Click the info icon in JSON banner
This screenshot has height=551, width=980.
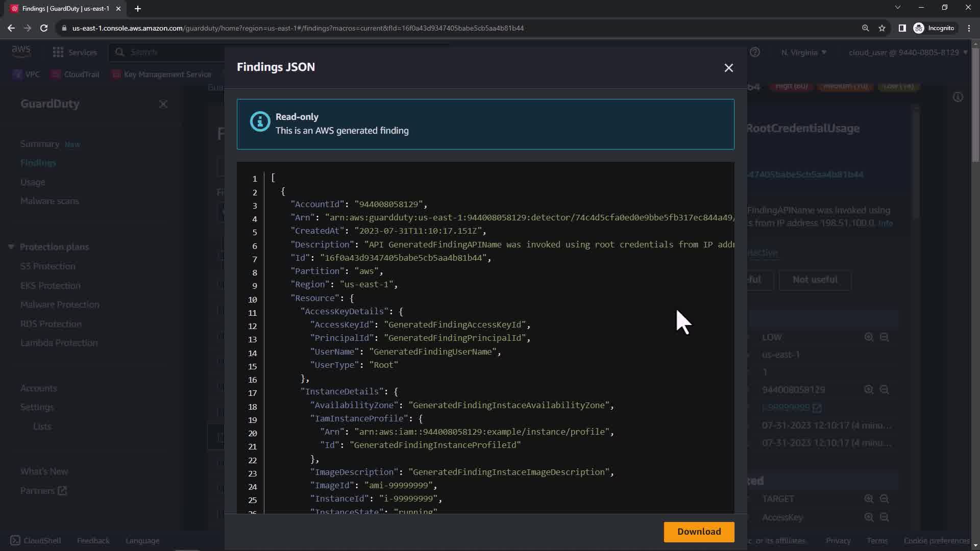(260, 121)
